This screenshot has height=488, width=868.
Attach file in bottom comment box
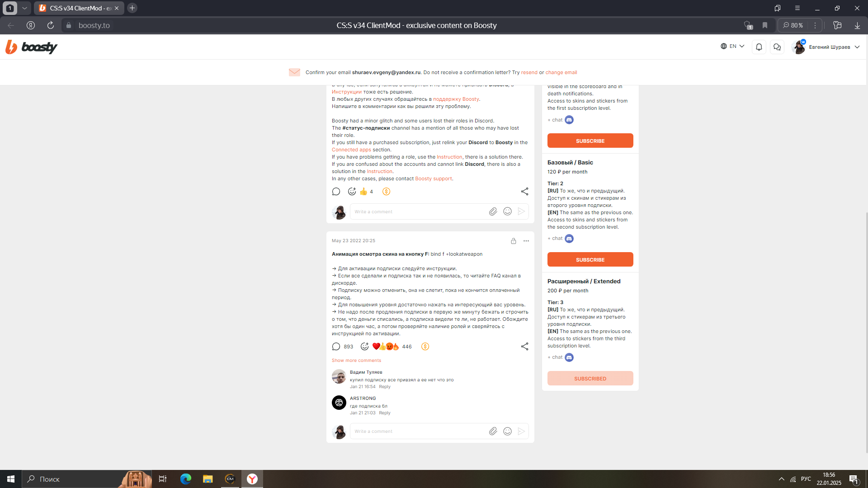(x=493, y=431)
